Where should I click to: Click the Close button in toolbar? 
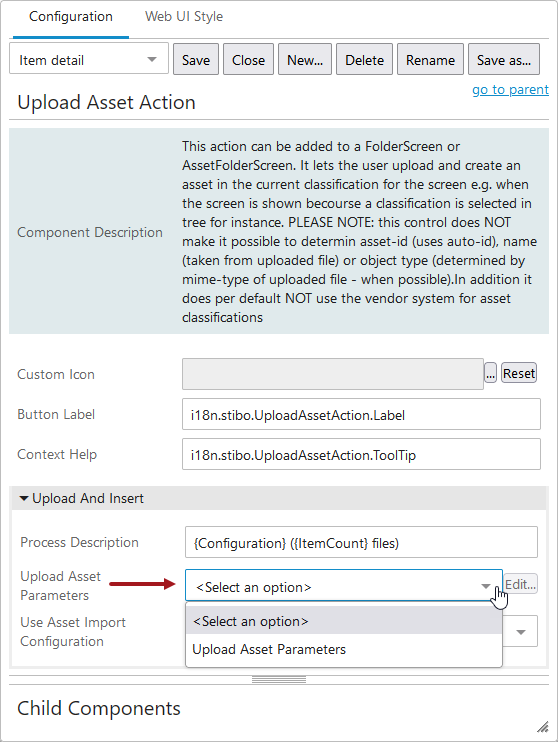[248, 60]
